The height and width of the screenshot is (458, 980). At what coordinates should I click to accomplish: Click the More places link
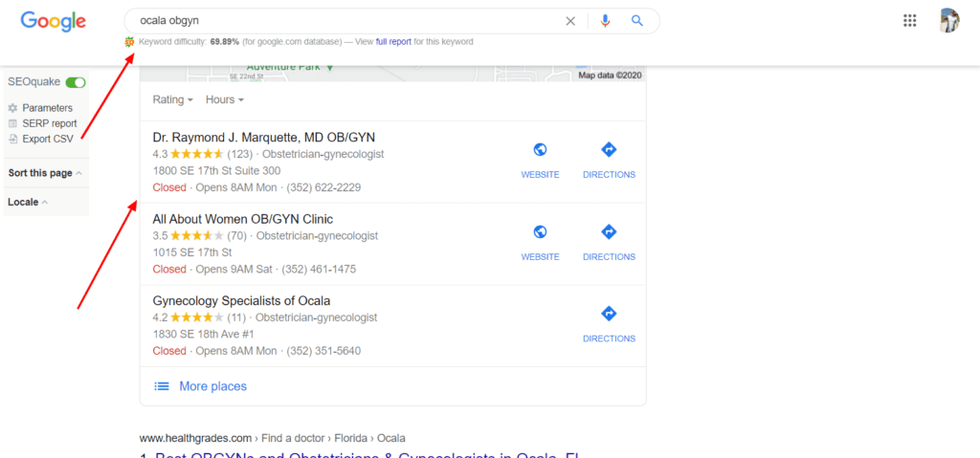point(213,386)
